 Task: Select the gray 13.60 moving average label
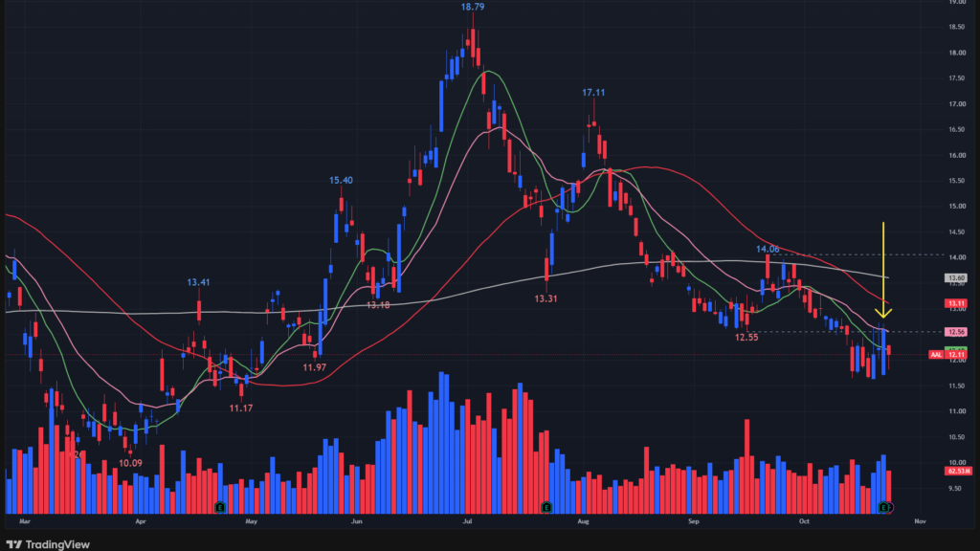(956, 278)
